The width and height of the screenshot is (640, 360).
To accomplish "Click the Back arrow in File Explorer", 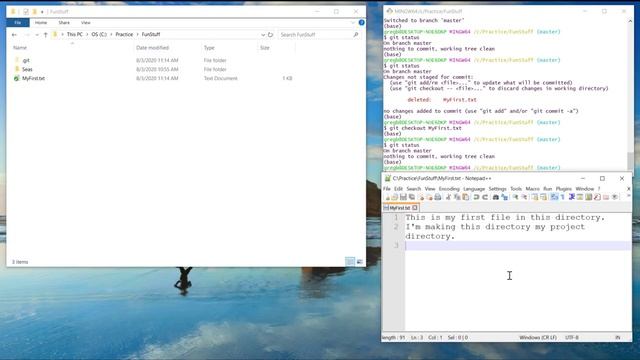I will 14,35.
